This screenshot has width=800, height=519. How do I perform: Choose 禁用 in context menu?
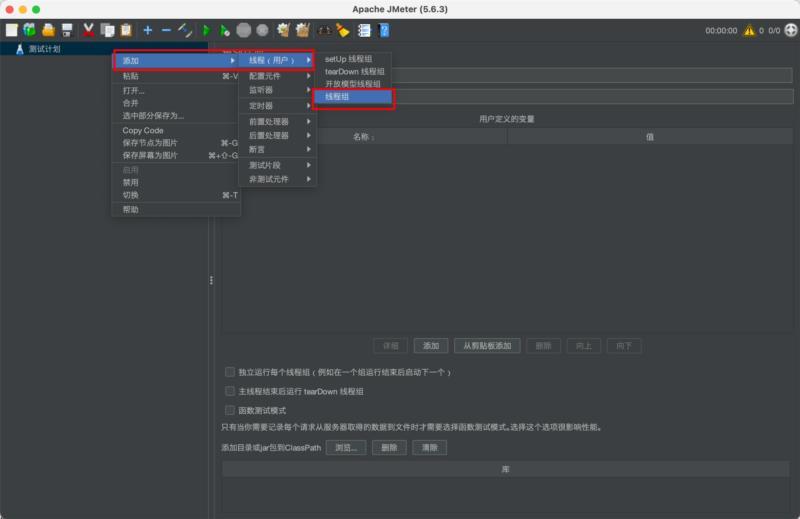click(176, 183)
